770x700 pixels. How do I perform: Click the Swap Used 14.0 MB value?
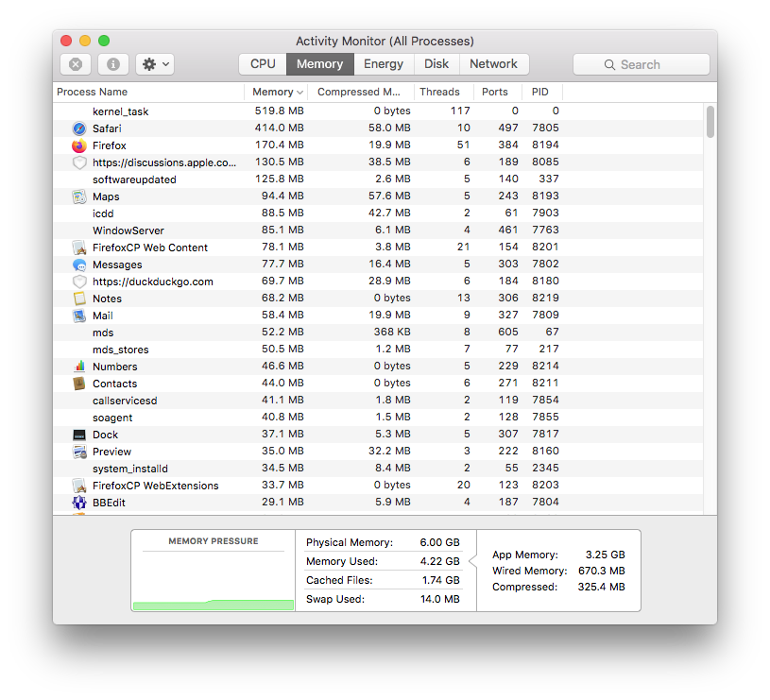(439, 599)
